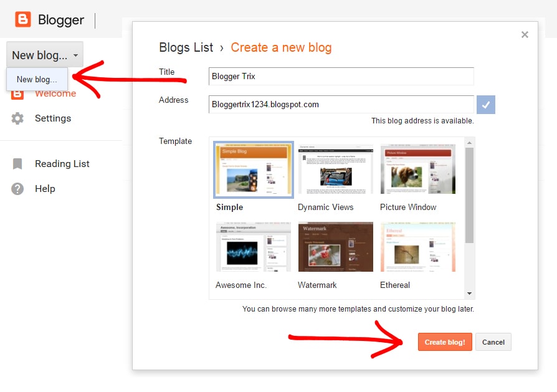Click the Simple template label

pos(229,207)
